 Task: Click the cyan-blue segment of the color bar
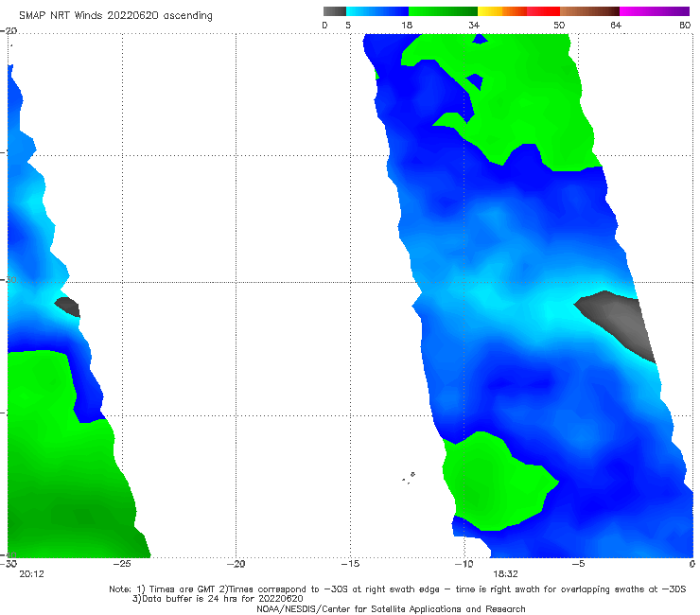point(377,11)
